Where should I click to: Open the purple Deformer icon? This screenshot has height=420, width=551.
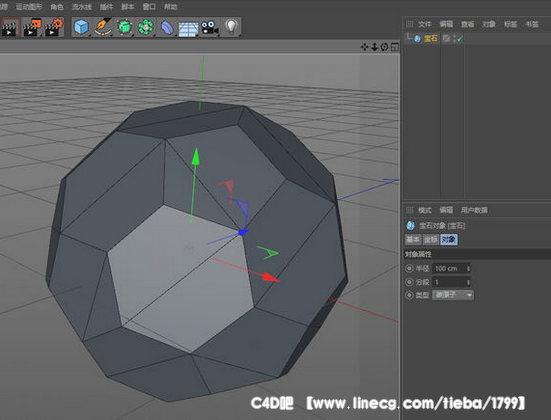click(x=167, y=27)
